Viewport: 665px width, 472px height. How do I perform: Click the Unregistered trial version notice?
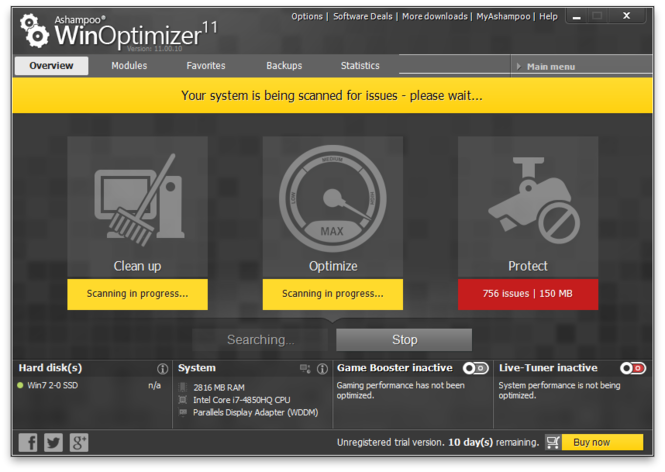(438, 442)
